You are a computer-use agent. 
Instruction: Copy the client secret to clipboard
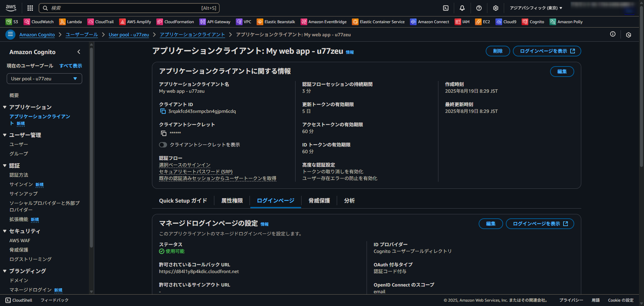(163, 133)
